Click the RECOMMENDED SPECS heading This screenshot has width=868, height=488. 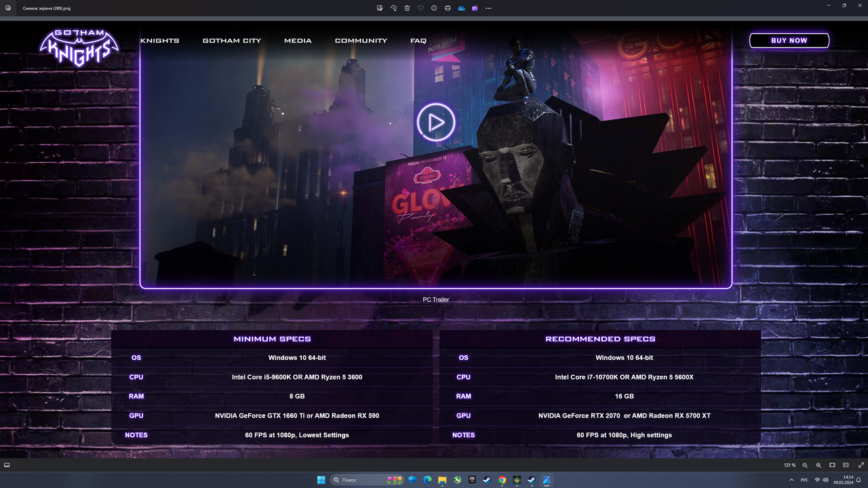coord(600,339)
